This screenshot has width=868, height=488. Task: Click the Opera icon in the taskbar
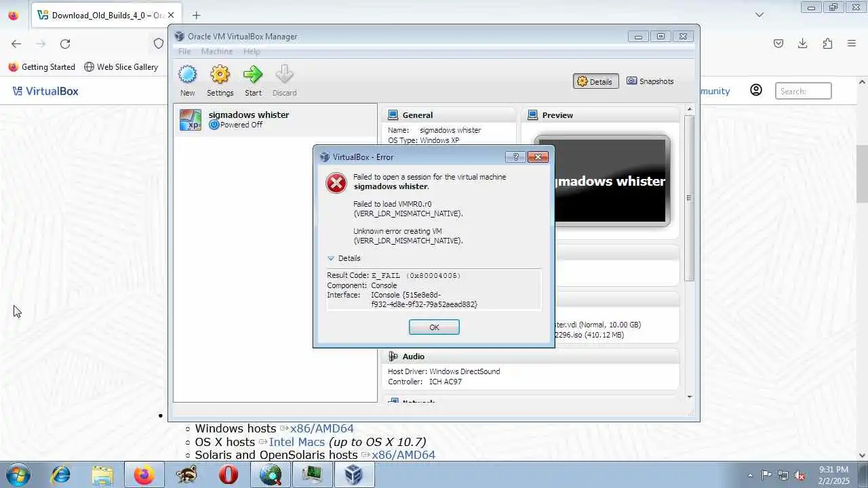pyautogui.click(x=229, y=475)
